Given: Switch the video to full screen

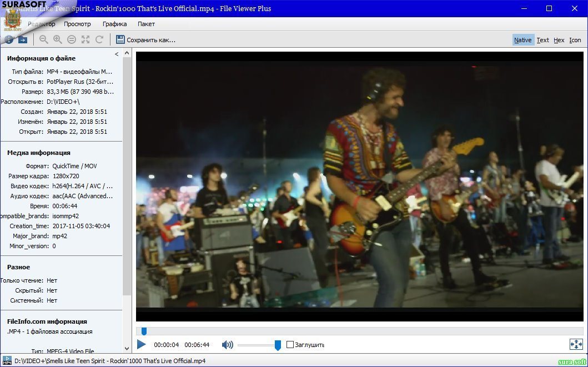Looking at the screenshot, I should pyautogui.click(x=576, y=344).
